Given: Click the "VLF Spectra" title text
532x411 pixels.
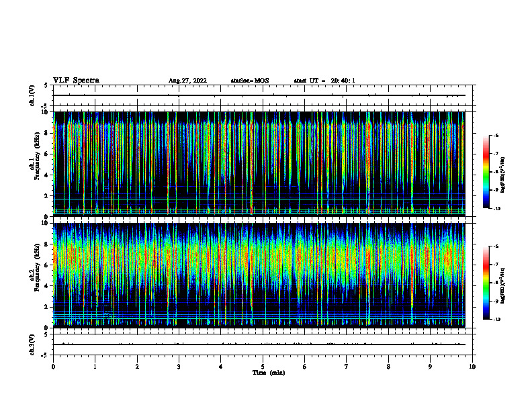Looking at the screenshot, I should pyautogui.click(x=76, y=81).
